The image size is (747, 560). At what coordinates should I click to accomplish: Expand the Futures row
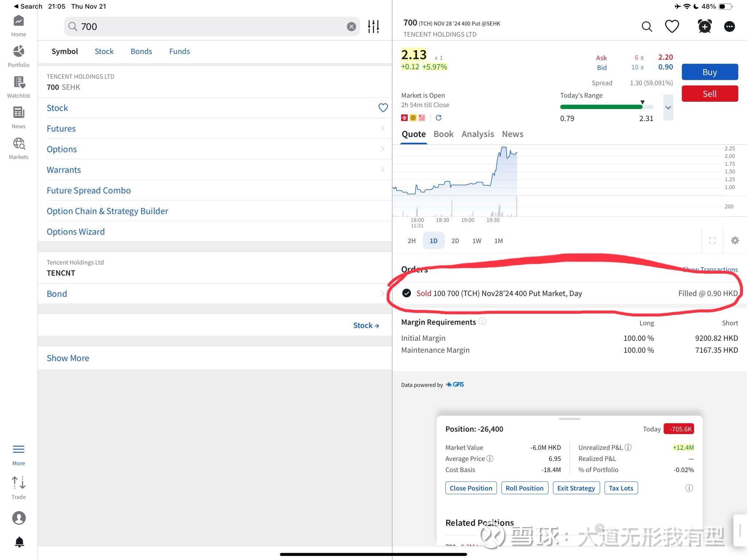point(214,128)
